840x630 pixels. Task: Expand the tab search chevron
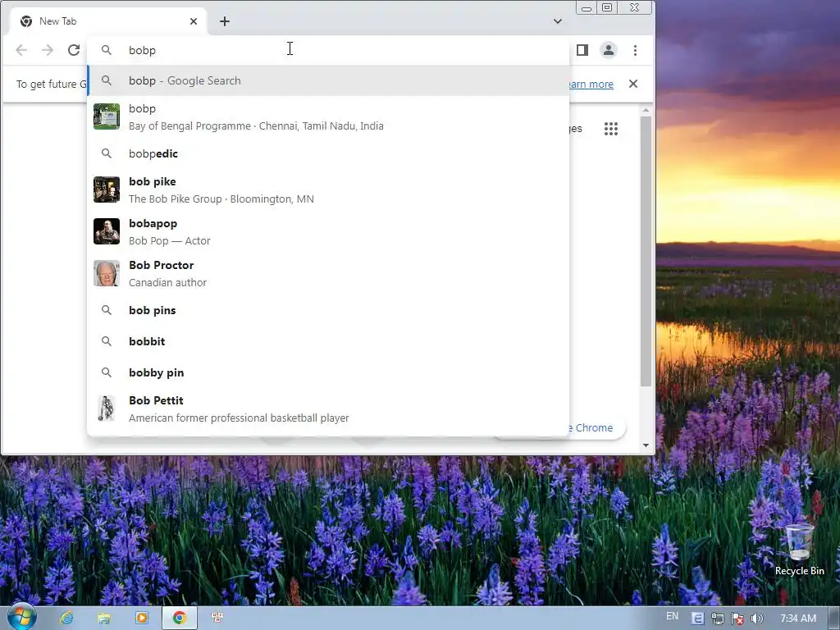(558, 21)
